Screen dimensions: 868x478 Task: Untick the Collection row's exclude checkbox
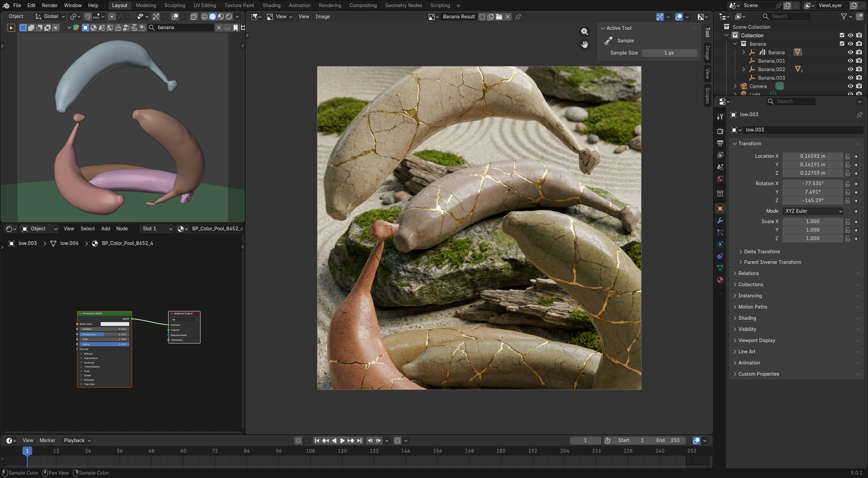842,35
